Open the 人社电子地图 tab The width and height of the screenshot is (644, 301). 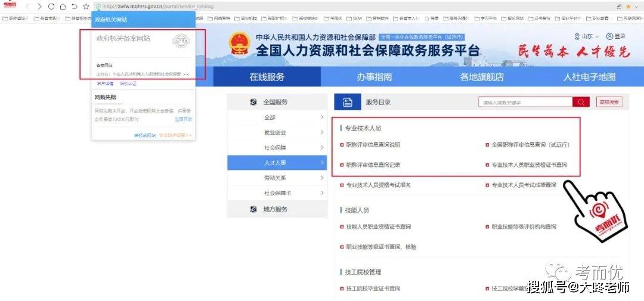click(x=589, y=77)
